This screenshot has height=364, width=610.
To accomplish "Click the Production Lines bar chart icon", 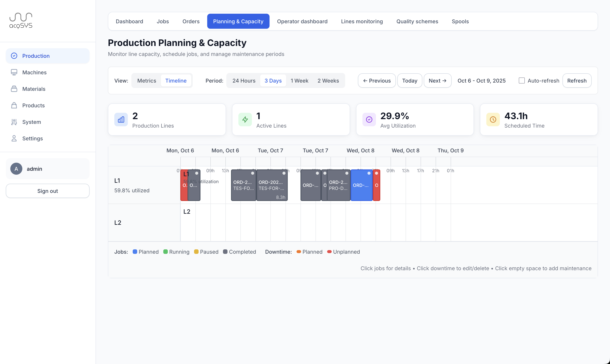I will click(x=121, y=120).
